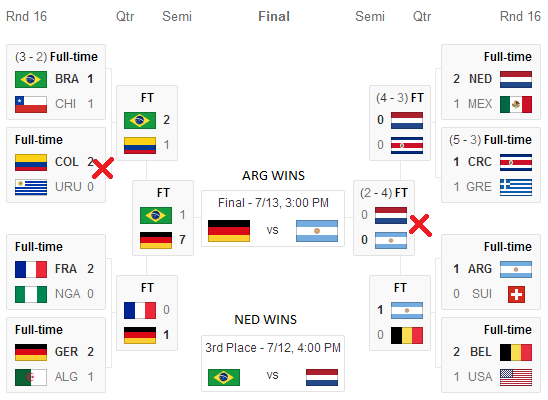The image size is (548, 400).
Task: Select the Algeria flag beside ALG
Action: (31, 377)
